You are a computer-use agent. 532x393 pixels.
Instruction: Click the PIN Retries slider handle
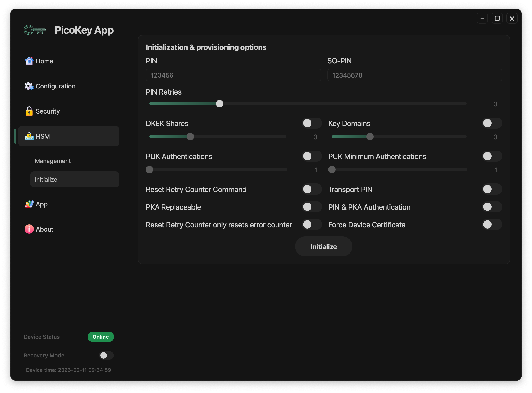tap(219, 104)
